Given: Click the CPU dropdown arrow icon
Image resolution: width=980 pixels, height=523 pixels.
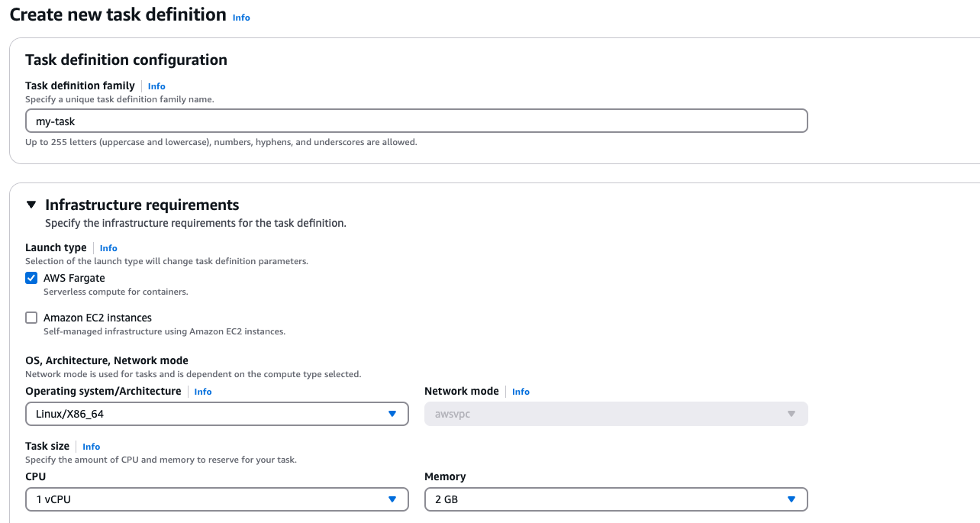Looking at the screenshot, I should (393, 499).
